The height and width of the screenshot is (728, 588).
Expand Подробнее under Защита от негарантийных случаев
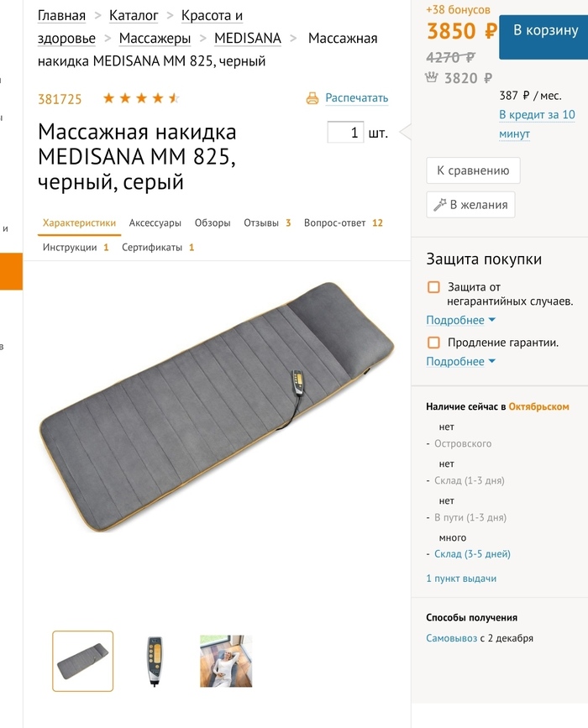(460, 321)
